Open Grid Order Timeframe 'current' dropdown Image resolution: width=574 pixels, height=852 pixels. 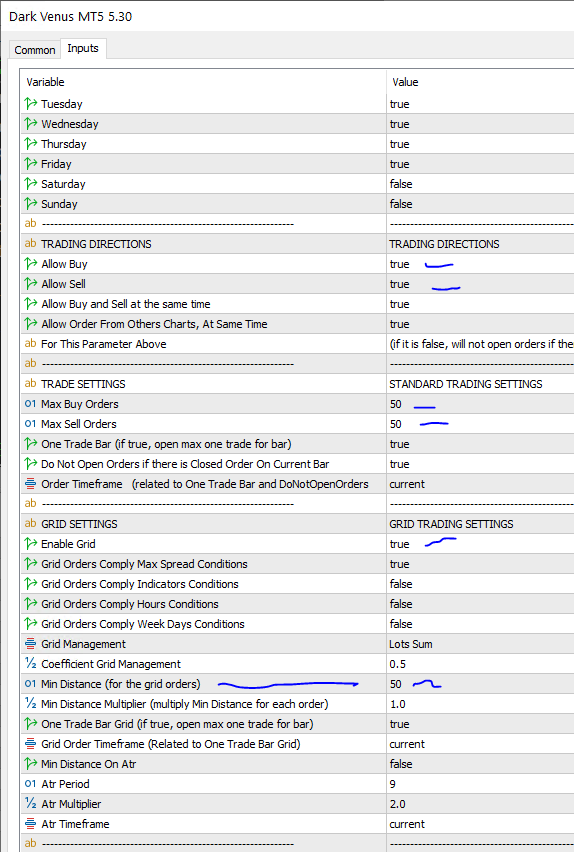click(x=407, y=744)
